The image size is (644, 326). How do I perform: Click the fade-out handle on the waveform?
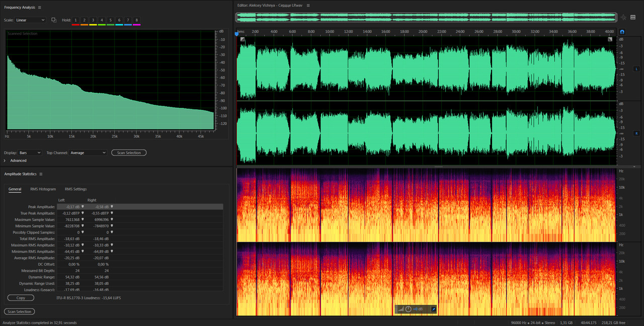610,39
